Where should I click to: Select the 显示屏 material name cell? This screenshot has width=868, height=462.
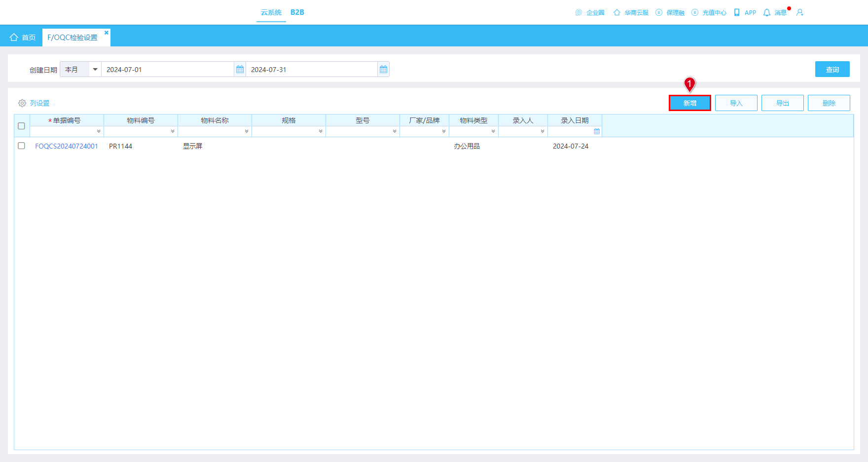(x=193, y=146)
